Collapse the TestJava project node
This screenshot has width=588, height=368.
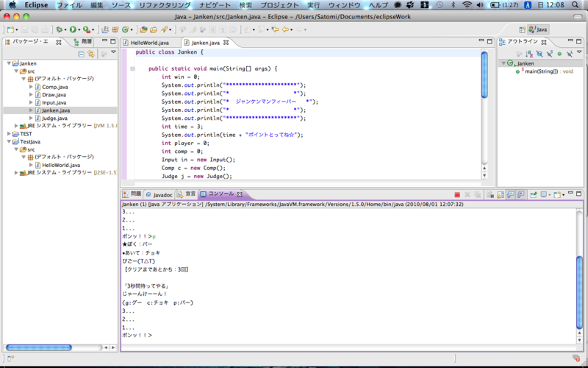[x=9, y=141]
